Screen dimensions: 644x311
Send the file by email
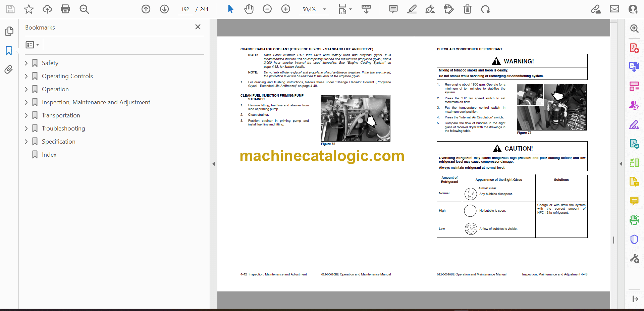[614, 9]
